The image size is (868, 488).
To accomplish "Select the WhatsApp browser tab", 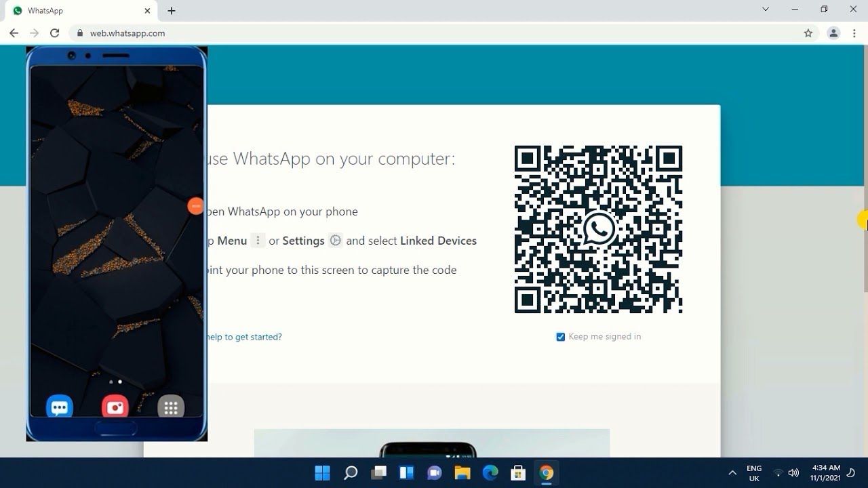I will 82,11.
